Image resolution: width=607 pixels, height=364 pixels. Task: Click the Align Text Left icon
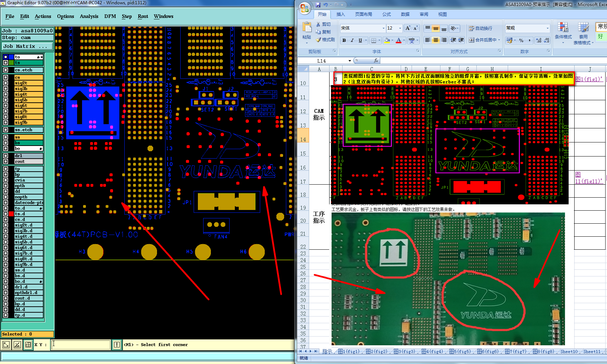[x=427, y=40]
